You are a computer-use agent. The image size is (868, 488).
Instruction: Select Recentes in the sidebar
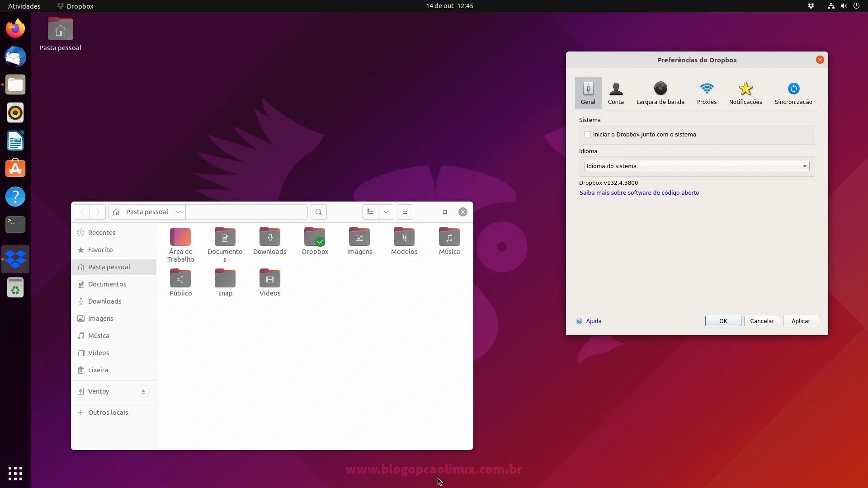pyautogui.click(x=113, y=233)
